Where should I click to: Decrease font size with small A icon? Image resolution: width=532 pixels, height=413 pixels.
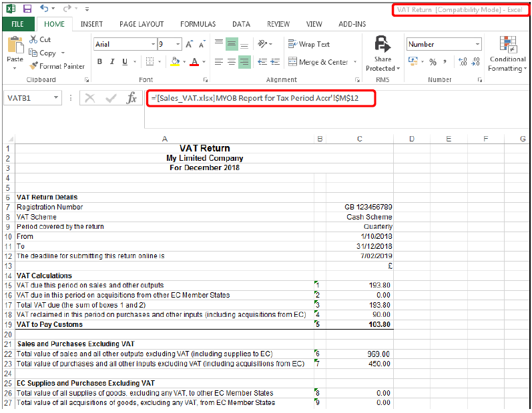coord(202,44)
